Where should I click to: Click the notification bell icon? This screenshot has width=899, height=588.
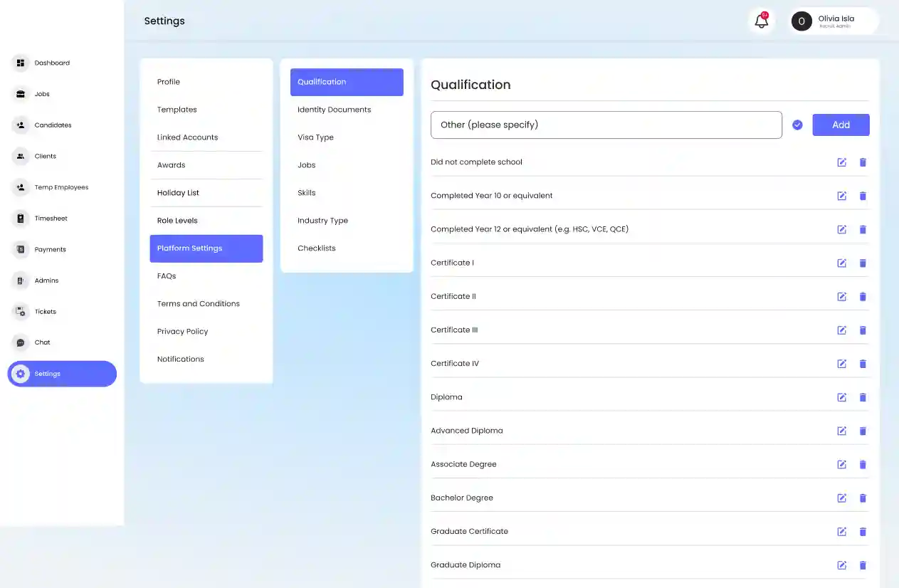761,21
